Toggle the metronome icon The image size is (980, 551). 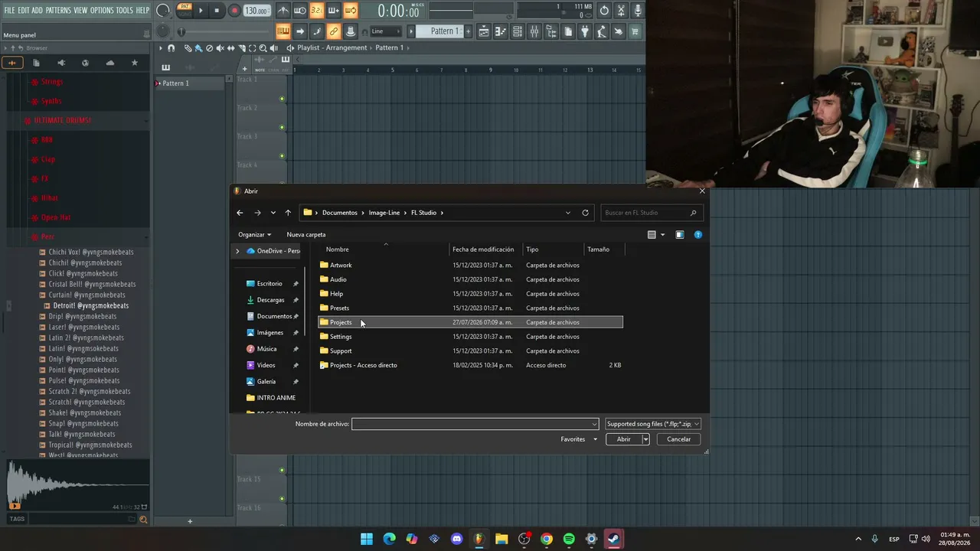click(x=283, y=11)
